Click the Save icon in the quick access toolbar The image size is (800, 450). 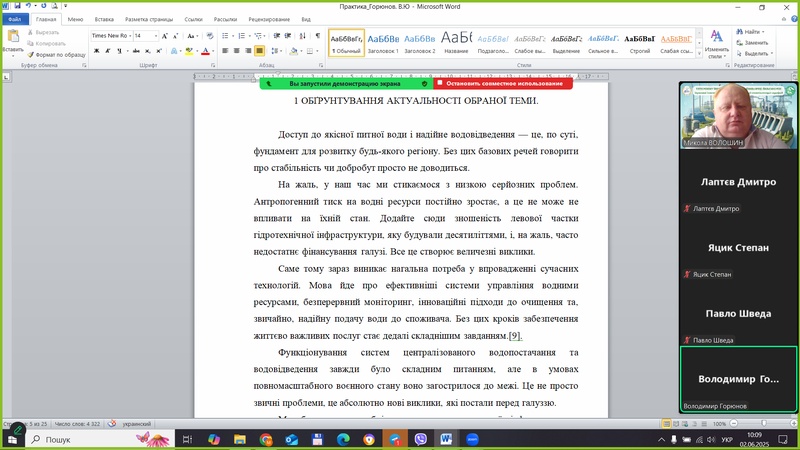point(18,7)
